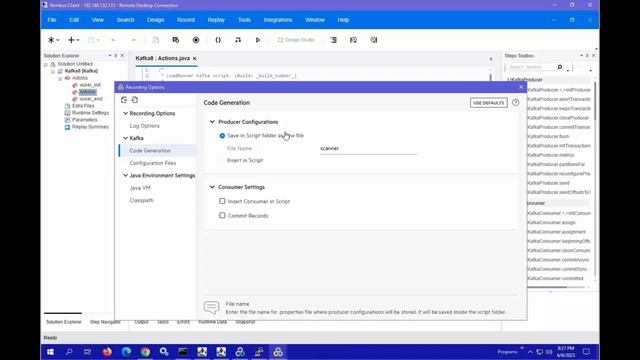Click the Runtime Settings tree icon
Screen dimensions: 640x360
[67, 113]
